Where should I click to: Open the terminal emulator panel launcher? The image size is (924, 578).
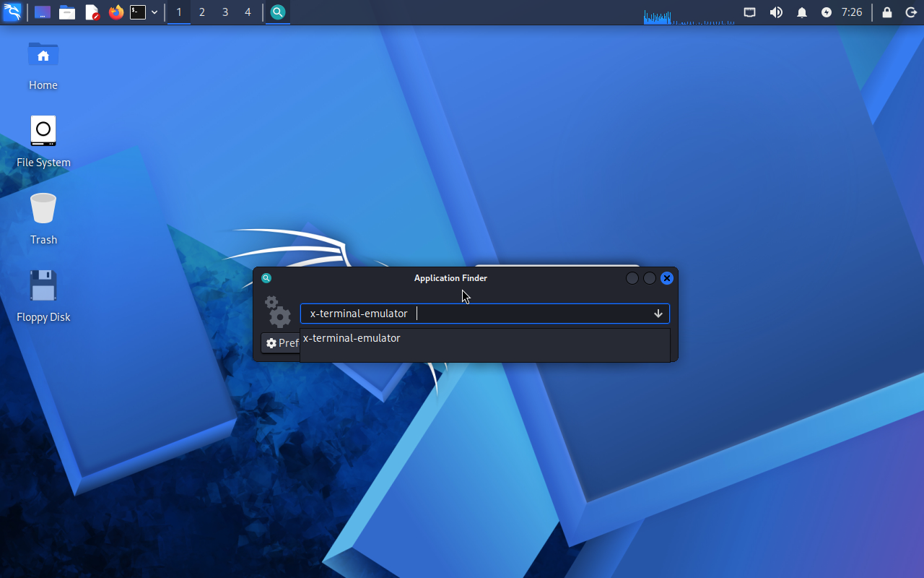tap(138, 12)
